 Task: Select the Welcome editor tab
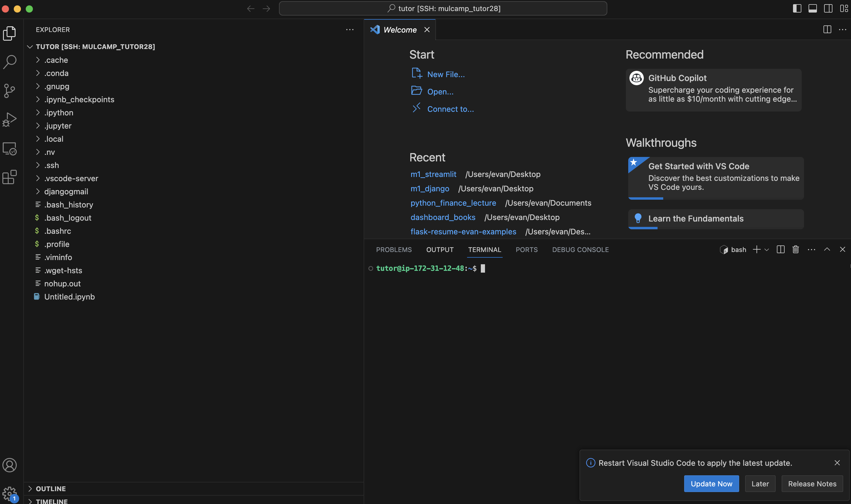click(x=400, y=30)
